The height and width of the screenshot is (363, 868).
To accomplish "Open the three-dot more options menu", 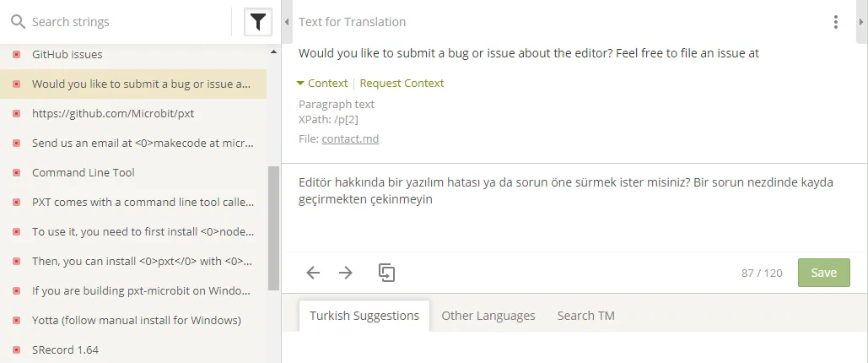I will point(835,22).
